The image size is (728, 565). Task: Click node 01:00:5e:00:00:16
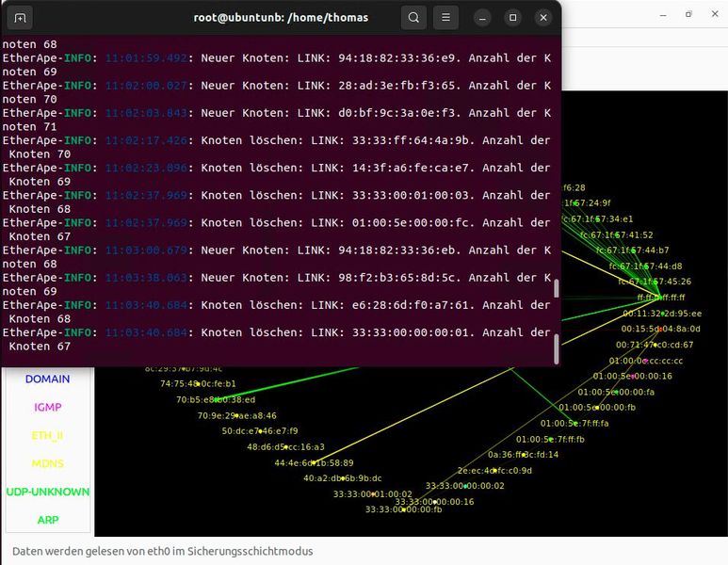(632, 376)
